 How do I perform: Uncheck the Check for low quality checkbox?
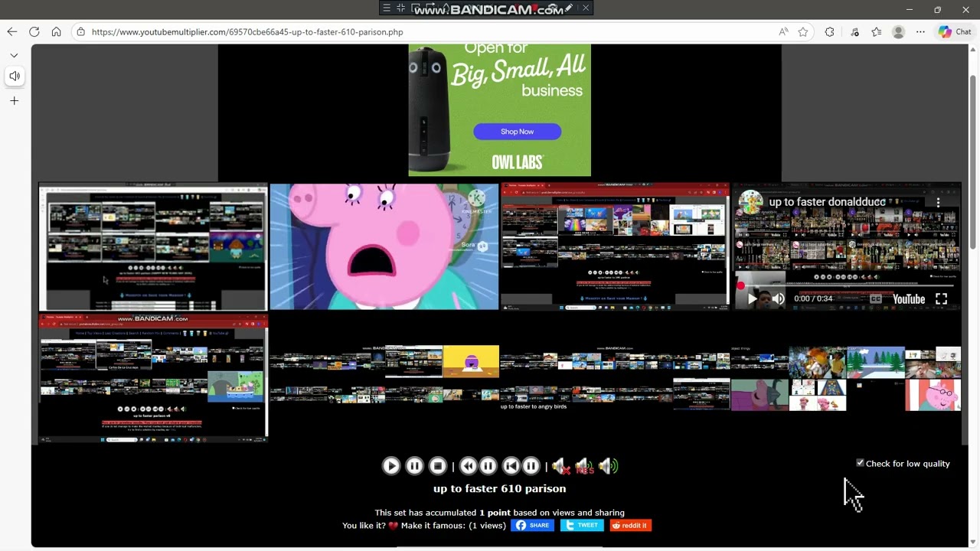tap(860, 463)
